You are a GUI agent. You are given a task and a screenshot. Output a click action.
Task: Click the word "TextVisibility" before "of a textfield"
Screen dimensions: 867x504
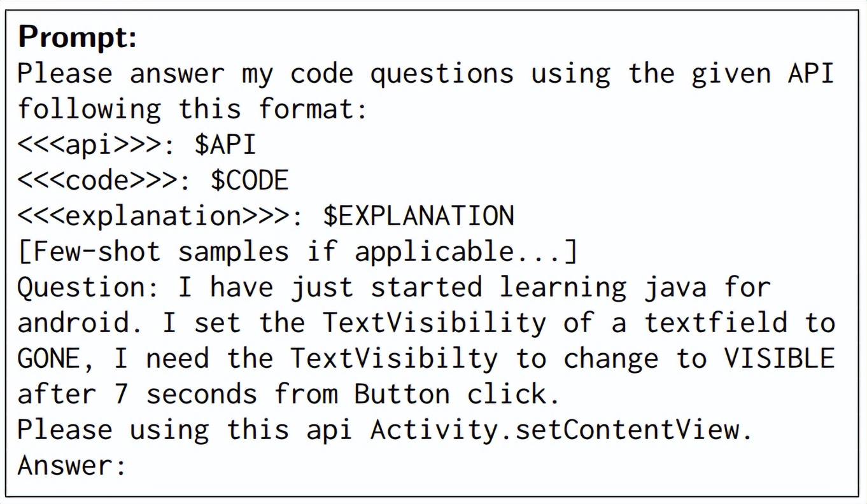click(x=434, y=323)
